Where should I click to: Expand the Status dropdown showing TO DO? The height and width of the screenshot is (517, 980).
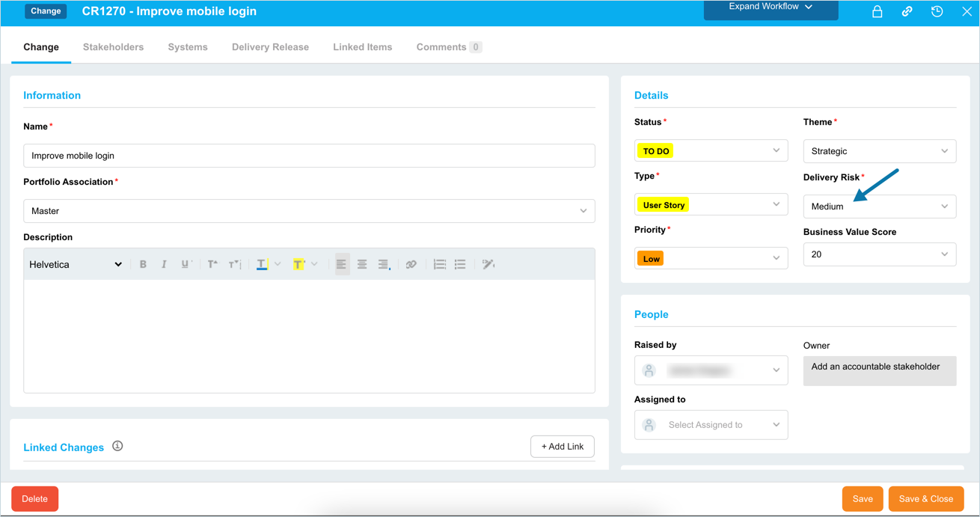click(710, 151)
